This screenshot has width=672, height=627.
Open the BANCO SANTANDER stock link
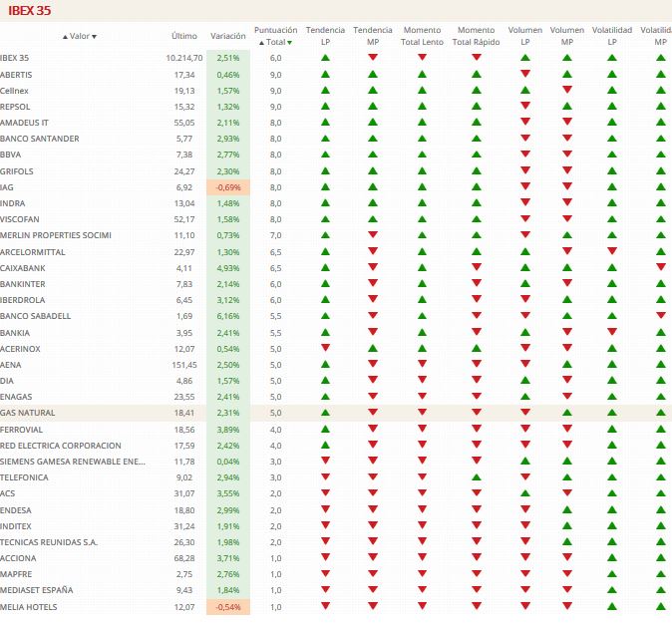pos(40,139)
